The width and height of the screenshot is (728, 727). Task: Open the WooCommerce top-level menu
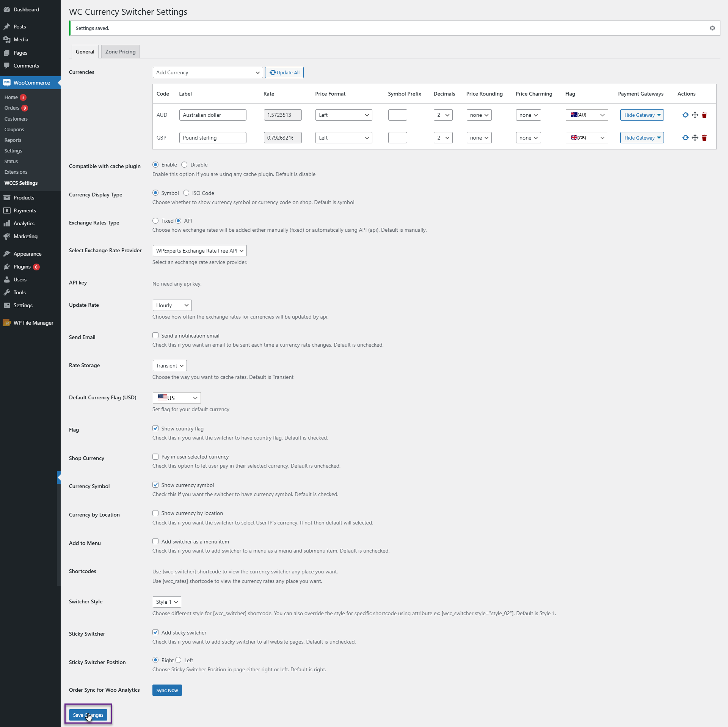[30, 83]
